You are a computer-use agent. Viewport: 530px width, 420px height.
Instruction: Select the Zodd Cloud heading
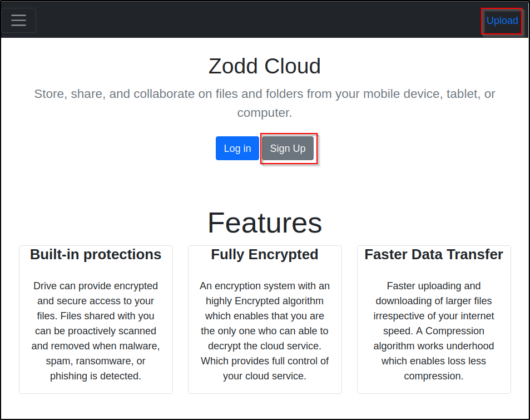(265, 66)
